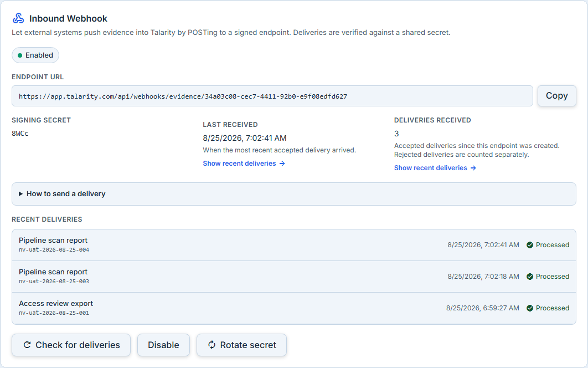The width and height of the screenshot is (588, 368).
Task: Click the arrow icon after the Deliveries Received link
Action: (473, 168)
